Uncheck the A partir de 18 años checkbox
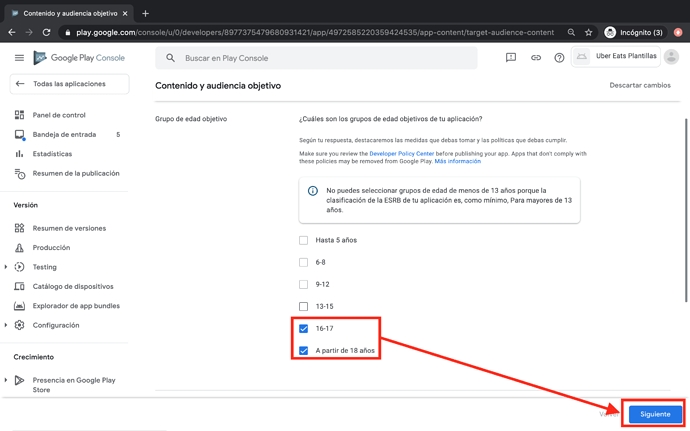The image size is (690, 431). (304, 351)
